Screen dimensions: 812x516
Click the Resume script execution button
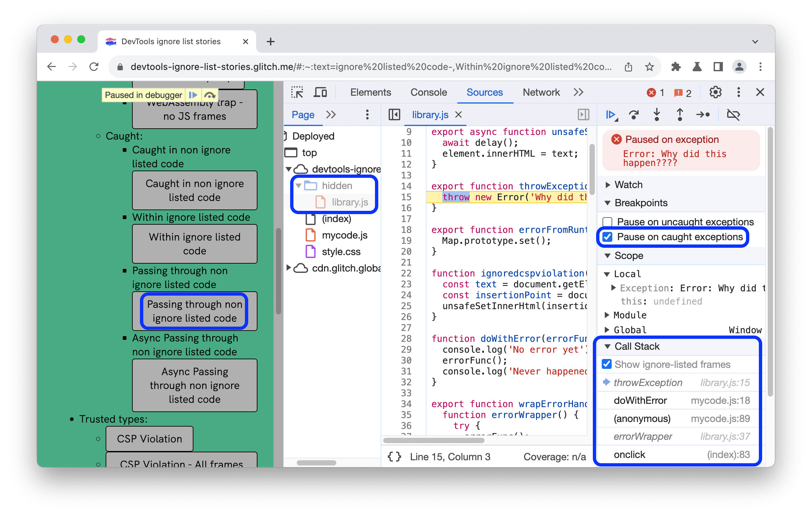click(613, 115)
